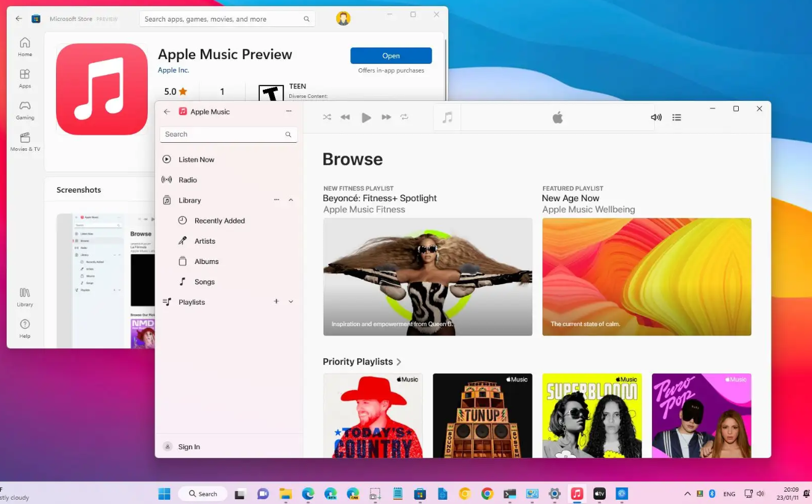Screen dimensions: 812x504
Task: Open Gaming in Microsoft Store sidebar
Action: pyautogui.click(x=25, y=110)
